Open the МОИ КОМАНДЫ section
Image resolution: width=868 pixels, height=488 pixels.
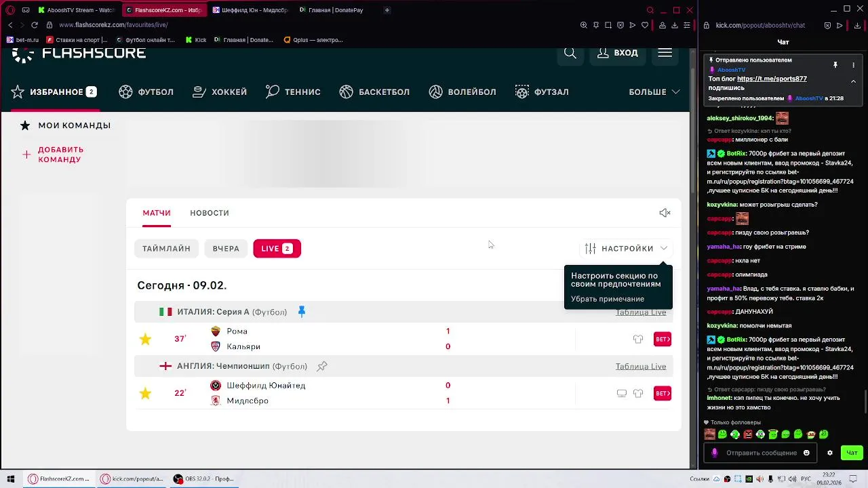pyautogui.click(x=65, y=125)
